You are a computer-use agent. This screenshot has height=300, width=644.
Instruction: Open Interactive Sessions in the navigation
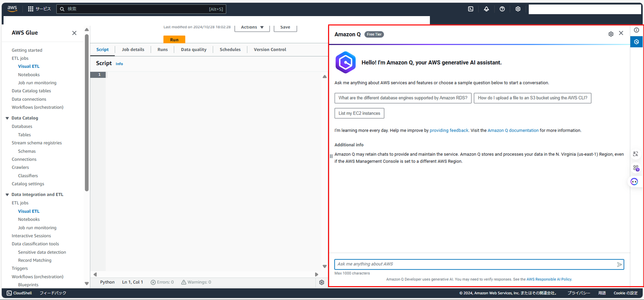click(x=31, y=236)
